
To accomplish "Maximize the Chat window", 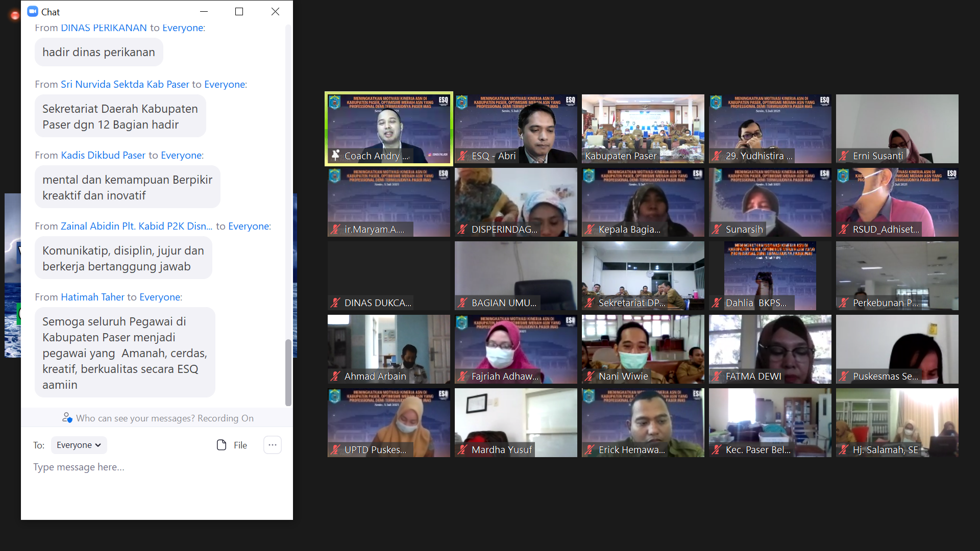I will [x=239, y=11].
